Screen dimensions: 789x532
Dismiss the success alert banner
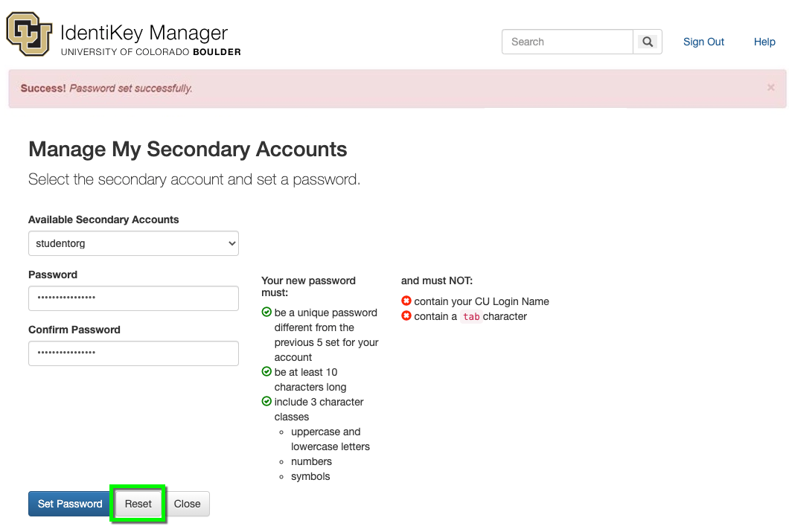point(770,88)
